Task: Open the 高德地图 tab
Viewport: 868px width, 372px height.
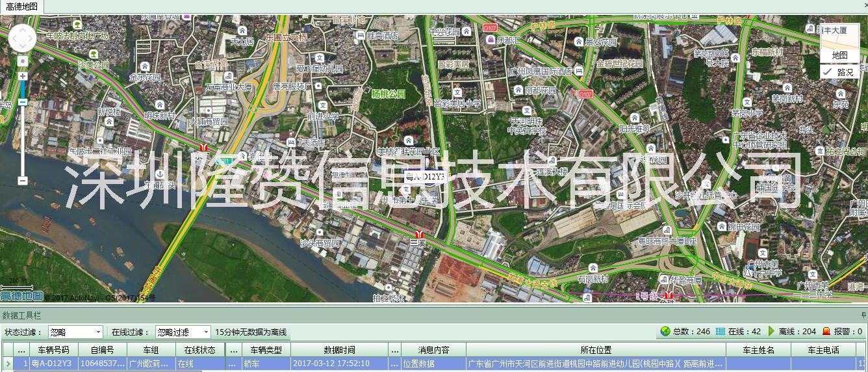Action: coord(21,7)
